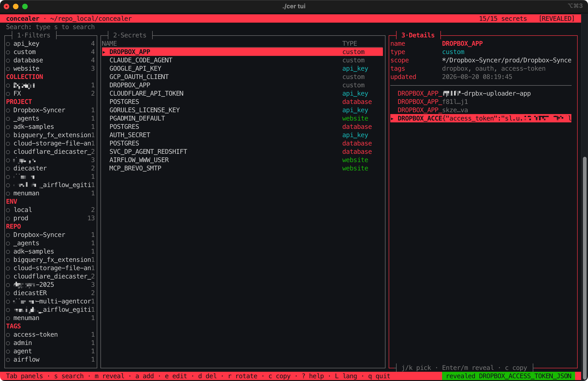Toggle the api_key type filter
This screenshot has width=588, height=381.
50,44
